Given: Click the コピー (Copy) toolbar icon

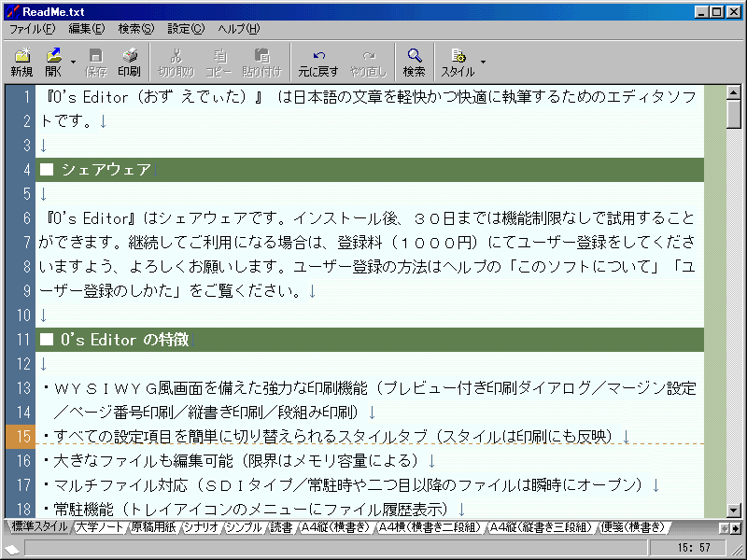Looking at the screenshot, I should coord(218,62).
